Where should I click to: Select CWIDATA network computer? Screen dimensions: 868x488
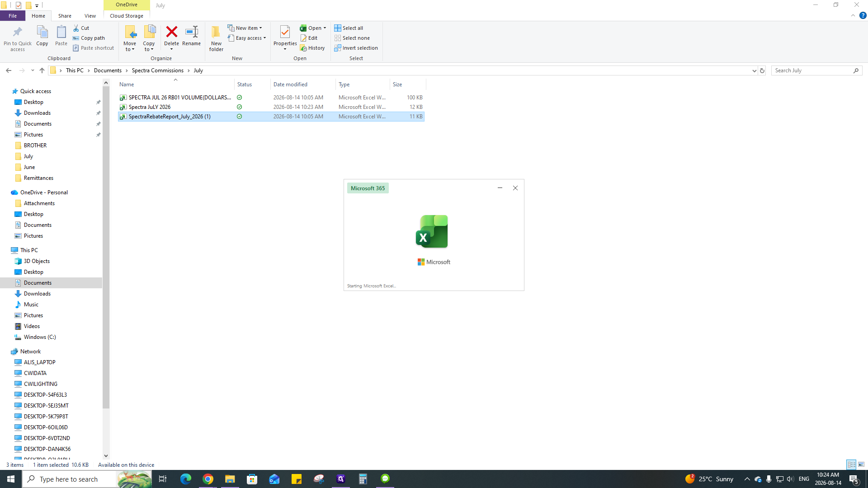(x=35, y=373)
